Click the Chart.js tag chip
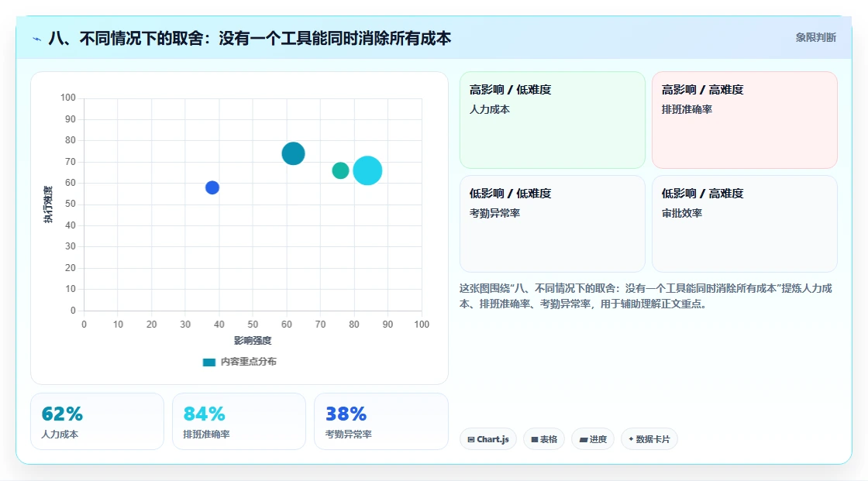Viewport: 868px width, 481px height. pos(488,439)
